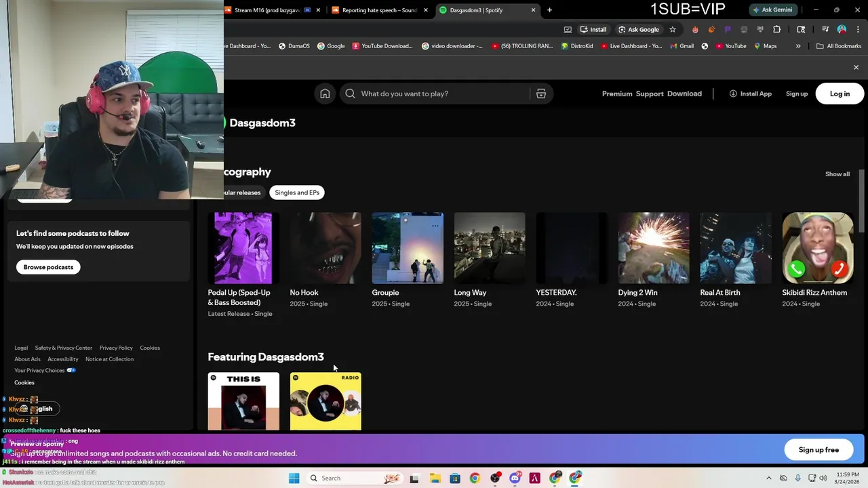Open the side panel search icon in Chrome
The width and height of the screenshot is (868, 488).
801,29
